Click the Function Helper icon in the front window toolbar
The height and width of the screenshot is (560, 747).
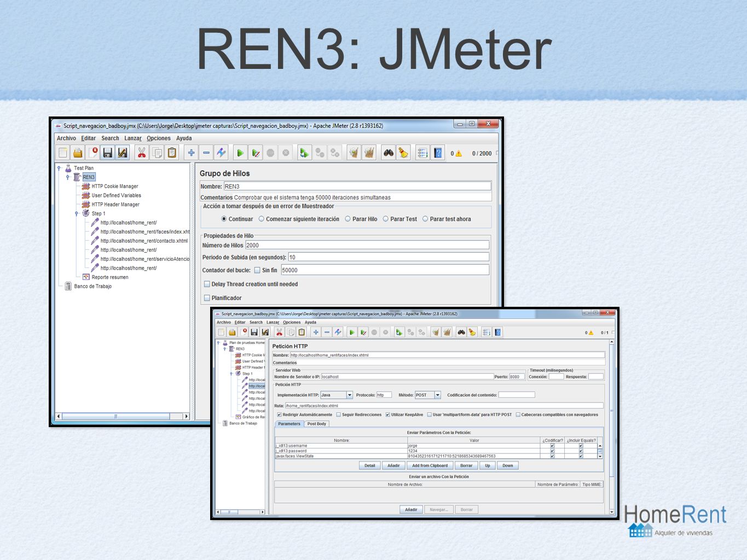click(487, 332)
